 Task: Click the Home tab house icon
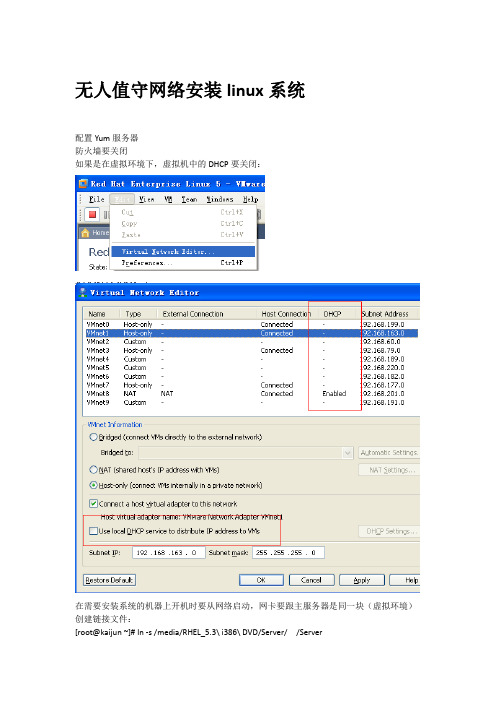pos(85,233)
